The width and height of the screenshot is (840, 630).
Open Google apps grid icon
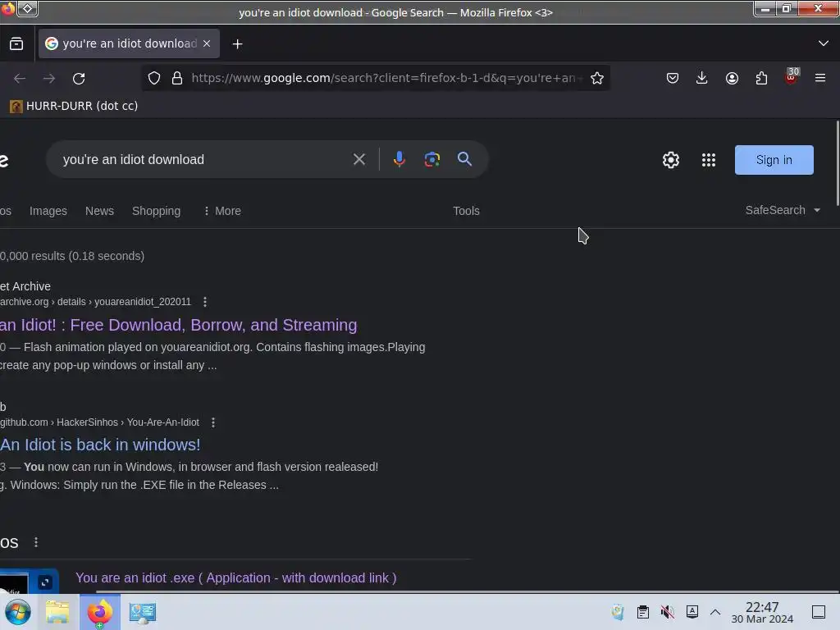(x=709, y=160)
